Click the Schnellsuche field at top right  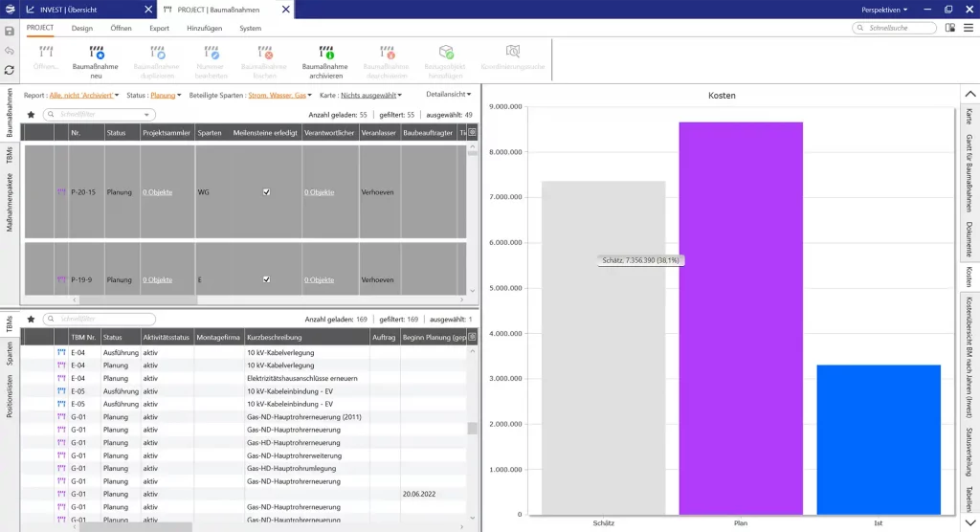pyautogui.click(x=898, y=28)
